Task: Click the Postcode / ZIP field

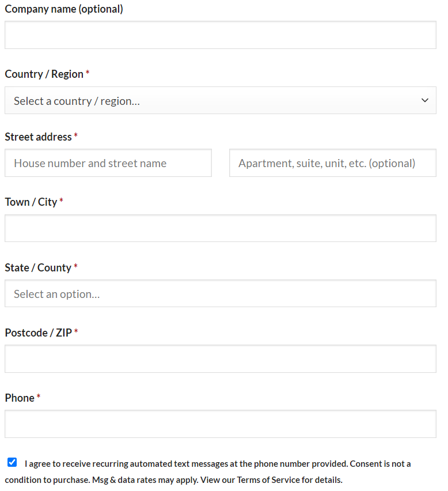Action: pos(221,358)
